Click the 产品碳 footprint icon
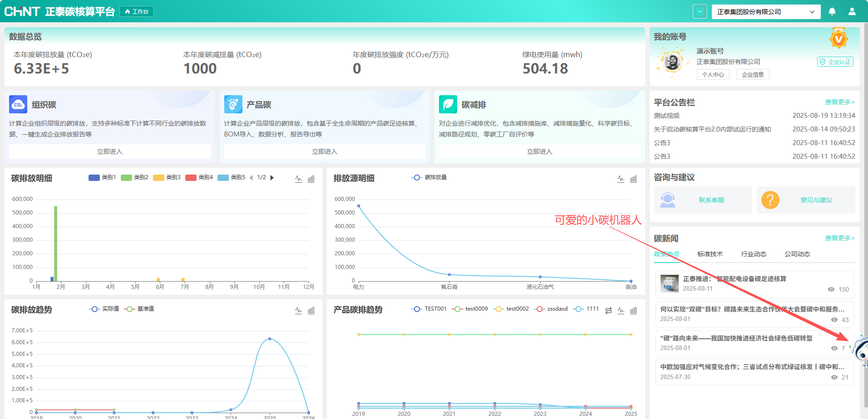 pyautogui.click(x=233, y=104)
